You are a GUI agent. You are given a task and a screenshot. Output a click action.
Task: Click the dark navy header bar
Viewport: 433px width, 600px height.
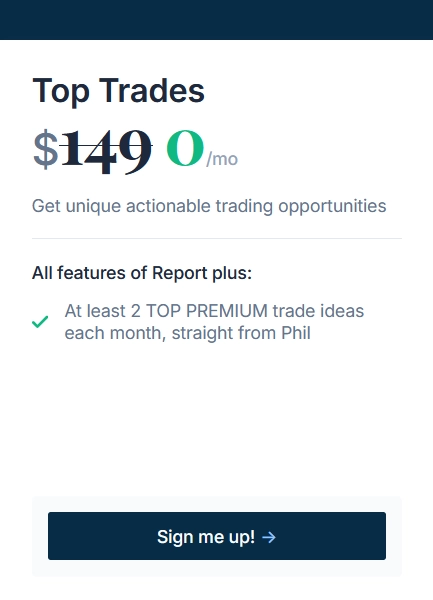point(216,20)
